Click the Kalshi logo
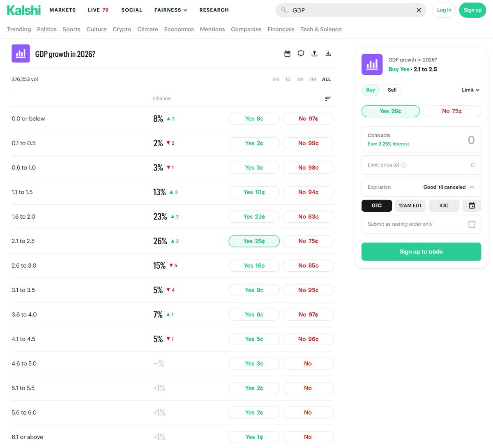The image size is (493, 448). coord(24,10)
